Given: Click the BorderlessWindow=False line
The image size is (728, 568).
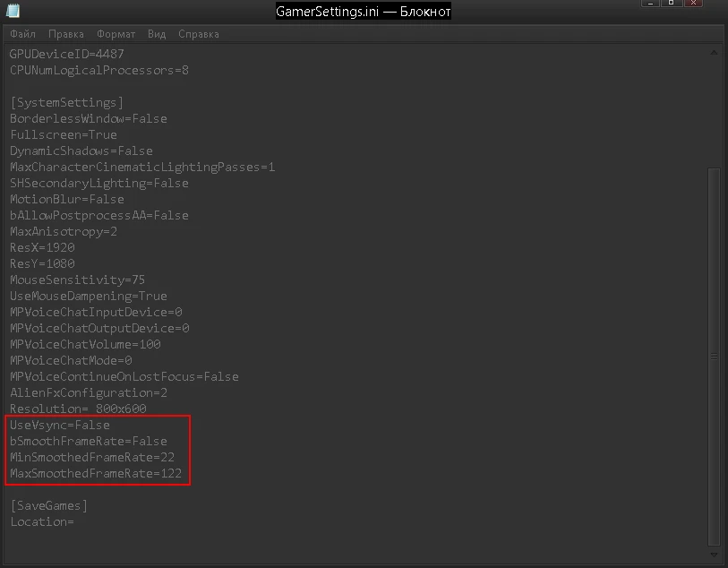Looking at the screenshot, I should (x=89, y=118).
